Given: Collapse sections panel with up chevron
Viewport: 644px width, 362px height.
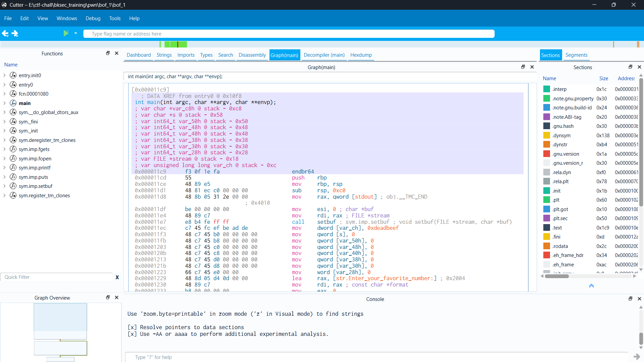Looking at the screenshot, I should coord(591,286).
